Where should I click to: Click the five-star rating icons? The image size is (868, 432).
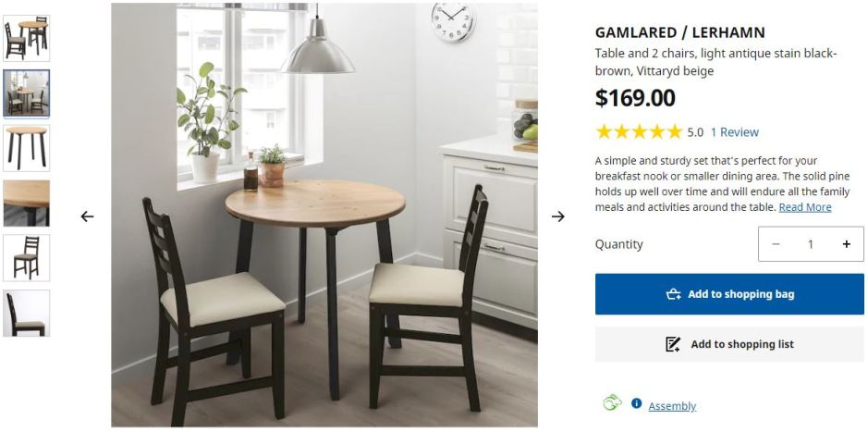[639, 131]
